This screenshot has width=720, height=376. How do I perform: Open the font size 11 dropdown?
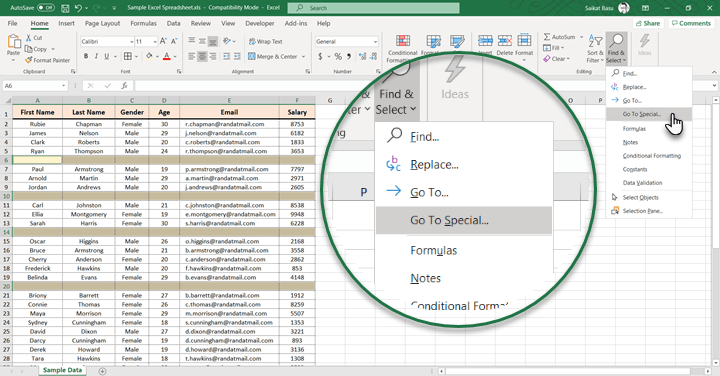click(x=155, y=42)
